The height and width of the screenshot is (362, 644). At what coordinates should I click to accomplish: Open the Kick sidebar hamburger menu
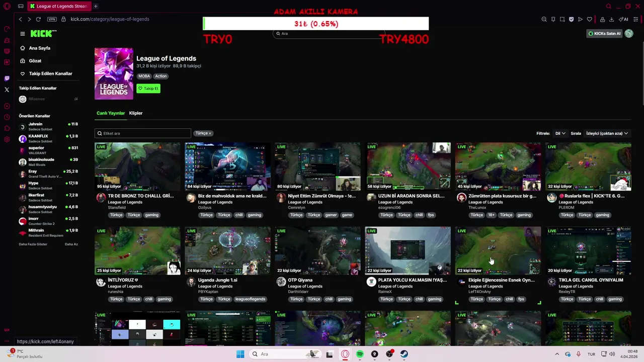click(x=23, y=34)
